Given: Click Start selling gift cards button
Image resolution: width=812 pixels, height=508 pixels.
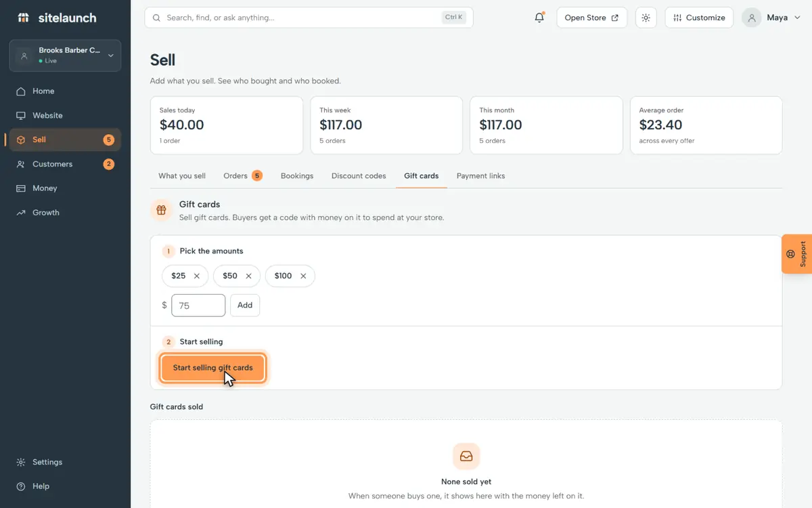Looking at the screenshot, I should coord(212,368).
